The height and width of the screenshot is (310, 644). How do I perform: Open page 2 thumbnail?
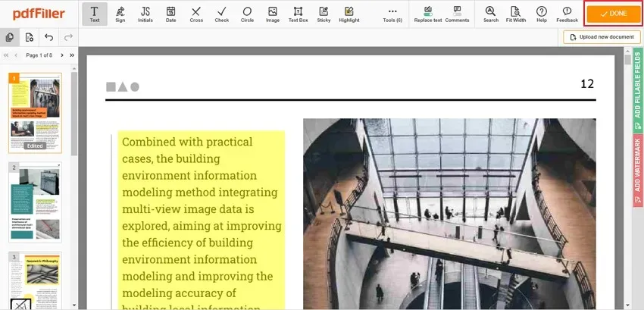pyautogui.click(x=35, y=202)
